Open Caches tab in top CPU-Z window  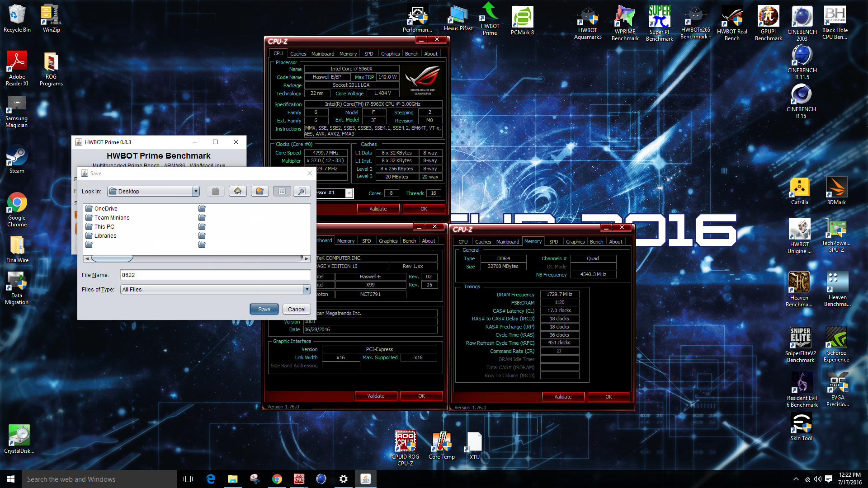click(x=298, y=53)
